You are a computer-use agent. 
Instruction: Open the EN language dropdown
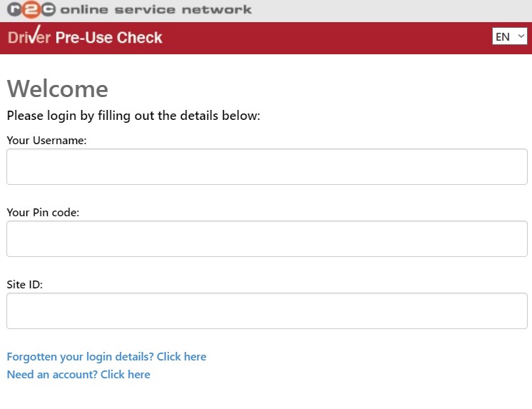(x=509, y=36)
